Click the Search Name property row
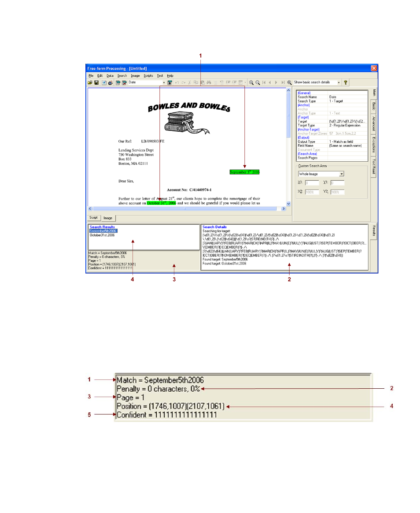 click(x=332, y=97)
